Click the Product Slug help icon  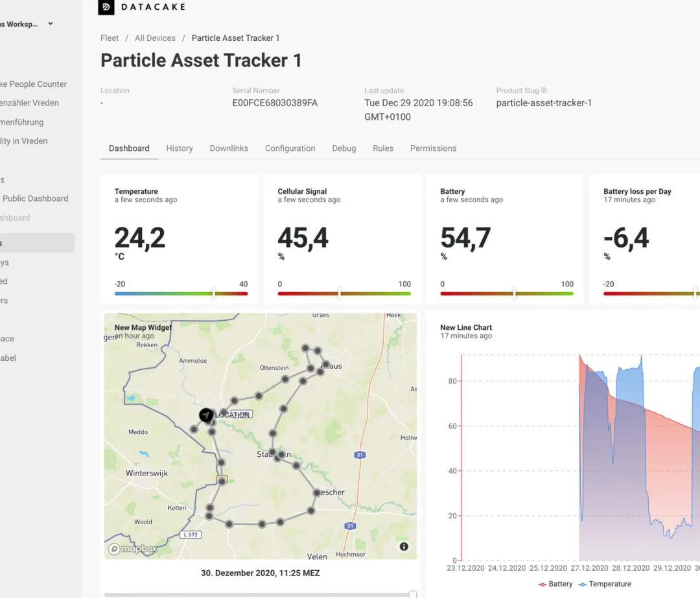point(544,91)
